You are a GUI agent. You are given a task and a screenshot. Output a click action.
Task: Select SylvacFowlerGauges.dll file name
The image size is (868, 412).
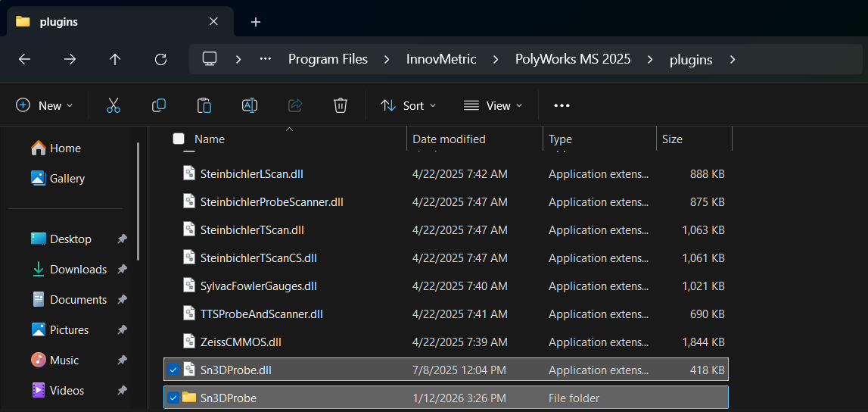click(259, 286)
